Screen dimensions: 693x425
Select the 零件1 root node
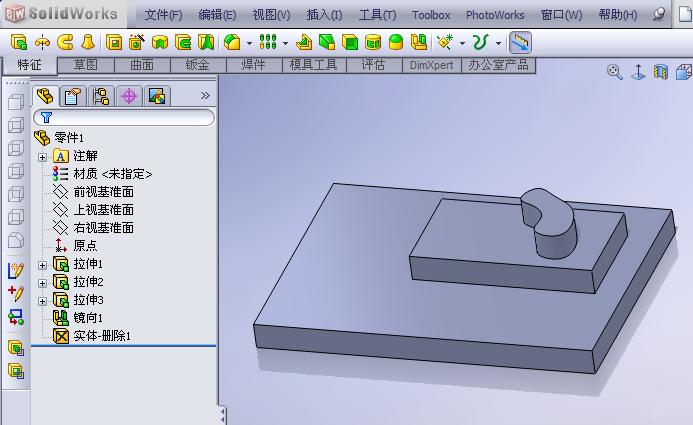point(60,138)
